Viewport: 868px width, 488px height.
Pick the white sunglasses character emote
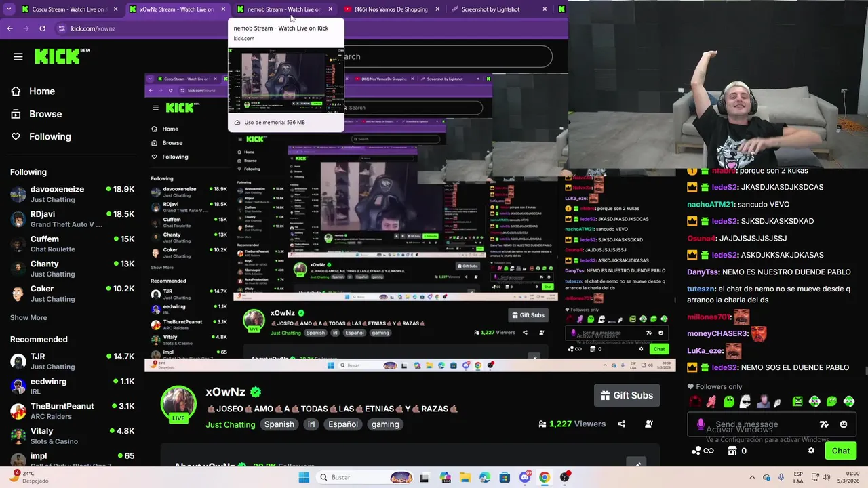coord(745,401)
